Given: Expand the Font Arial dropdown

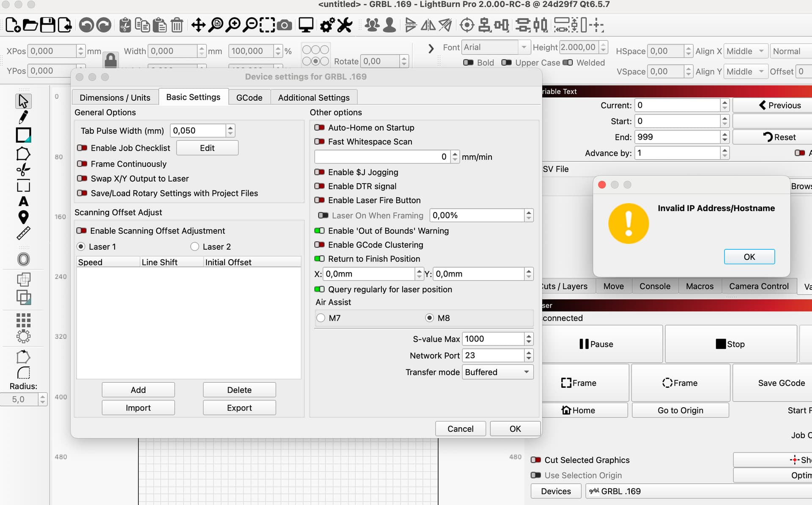Looking at the screenshot, I should (524, 47).
